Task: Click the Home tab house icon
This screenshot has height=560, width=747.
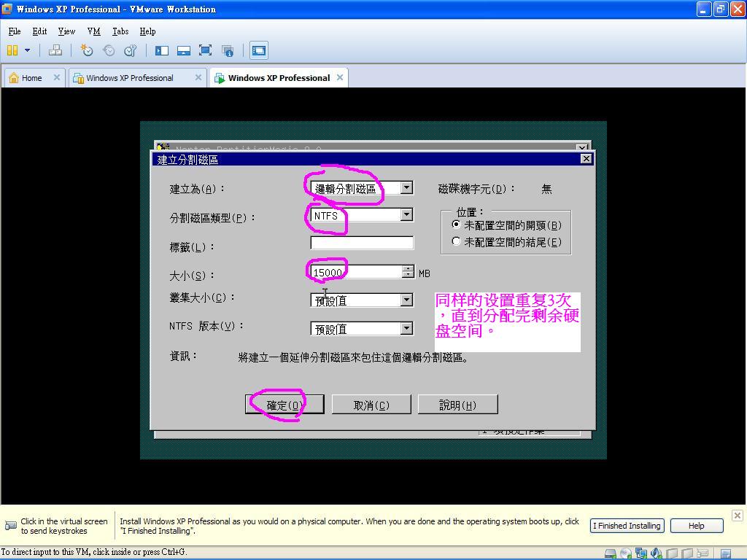Action: click(x=14, y=77)
